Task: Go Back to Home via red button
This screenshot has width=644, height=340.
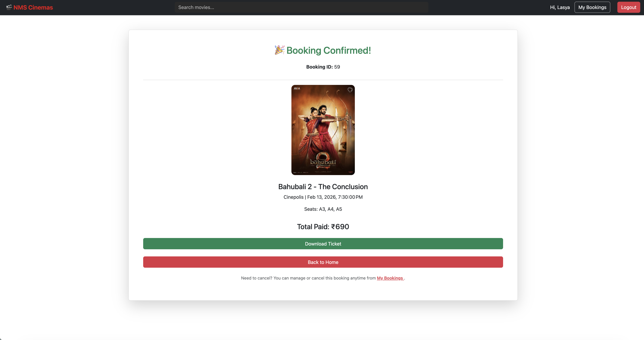Action: [323, 262]
